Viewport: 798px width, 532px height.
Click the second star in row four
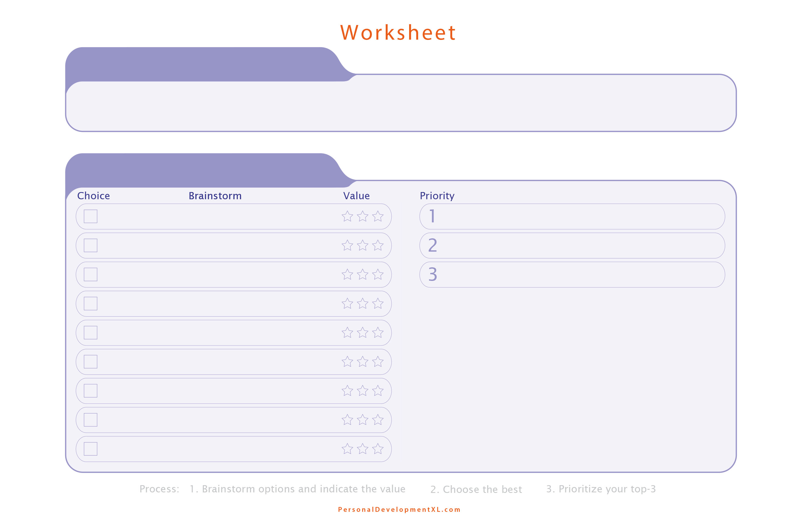point(363,304)
